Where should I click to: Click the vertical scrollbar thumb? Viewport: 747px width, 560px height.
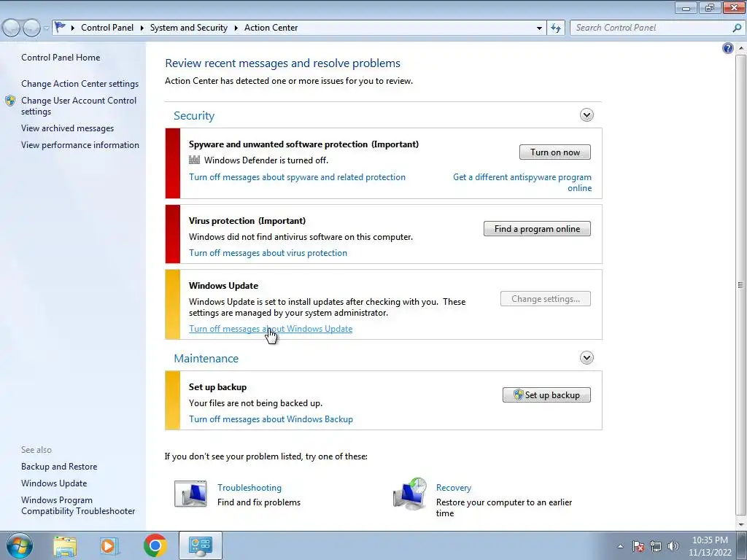[740, 285]
